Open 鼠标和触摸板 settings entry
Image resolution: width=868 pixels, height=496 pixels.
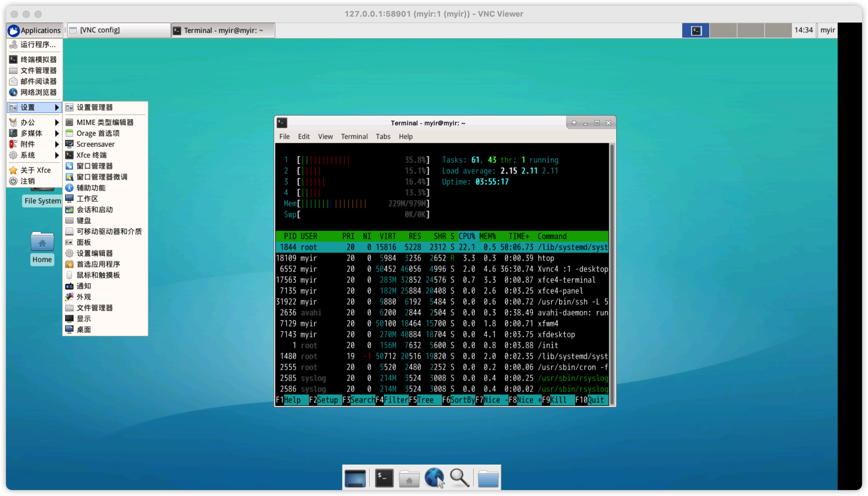(98, 275)
